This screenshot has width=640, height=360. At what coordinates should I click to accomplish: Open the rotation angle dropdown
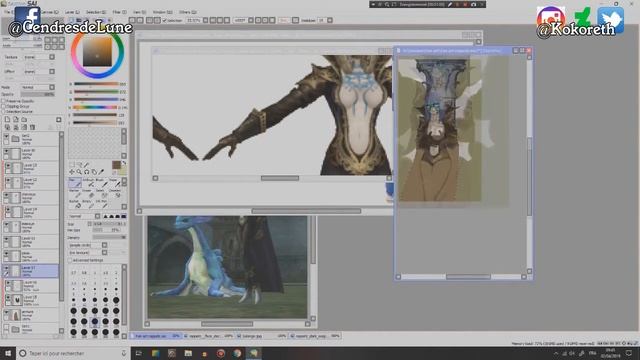tap(251, 20)
